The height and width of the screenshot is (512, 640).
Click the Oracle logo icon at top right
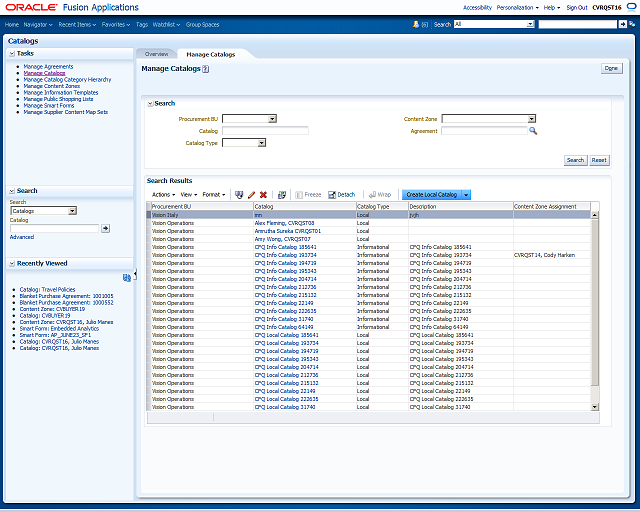[x=631, y=7]
